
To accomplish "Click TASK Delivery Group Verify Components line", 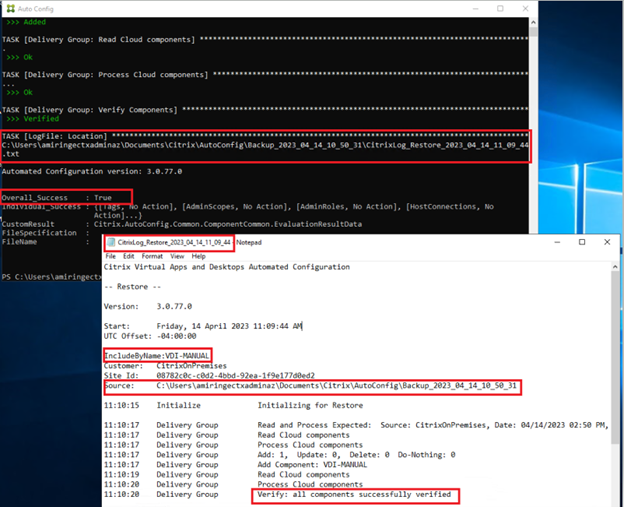I will [265, 109].
